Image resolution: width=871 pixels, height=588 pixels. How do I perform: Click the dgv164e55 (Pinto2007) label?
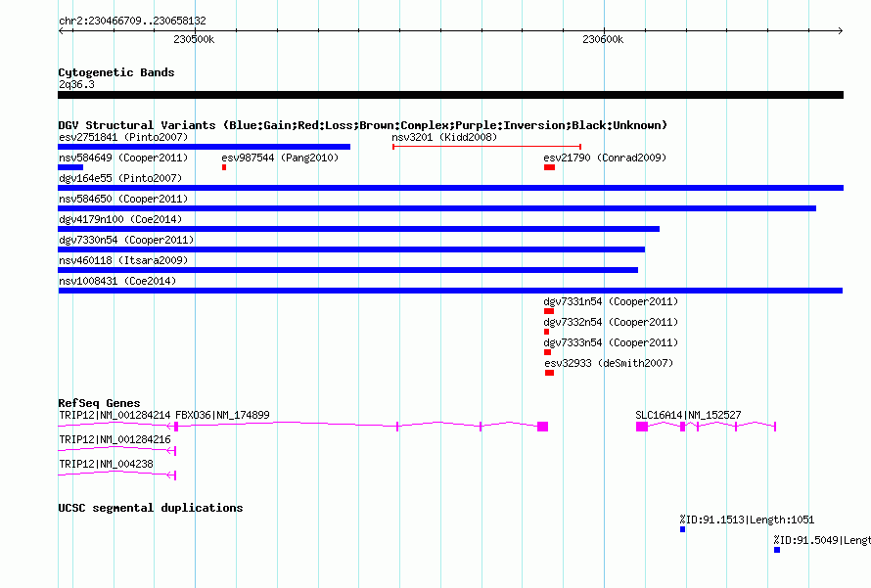point(120,178)
